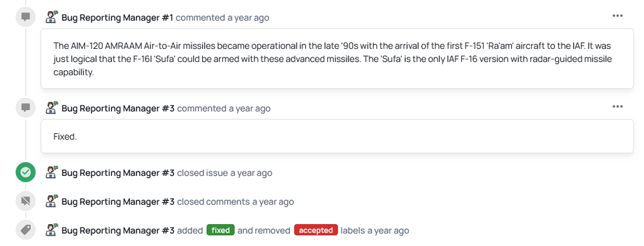Click 'commented a year ago' timestamp of first comment
This screenshot has height=246, width=644.
click(223, 17)
